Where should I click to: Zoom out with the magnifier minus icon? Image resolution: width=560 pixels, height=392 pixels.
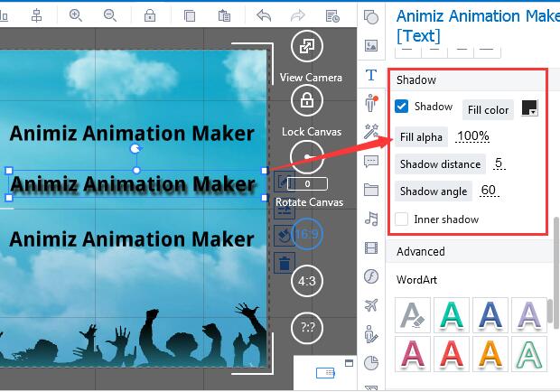[110, 15]
